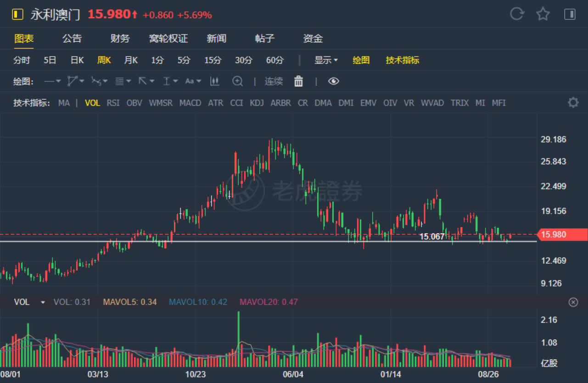Select the 5分 five-minute timeframe
This screenshot has height=383, width=588.
tap(184, 60)
